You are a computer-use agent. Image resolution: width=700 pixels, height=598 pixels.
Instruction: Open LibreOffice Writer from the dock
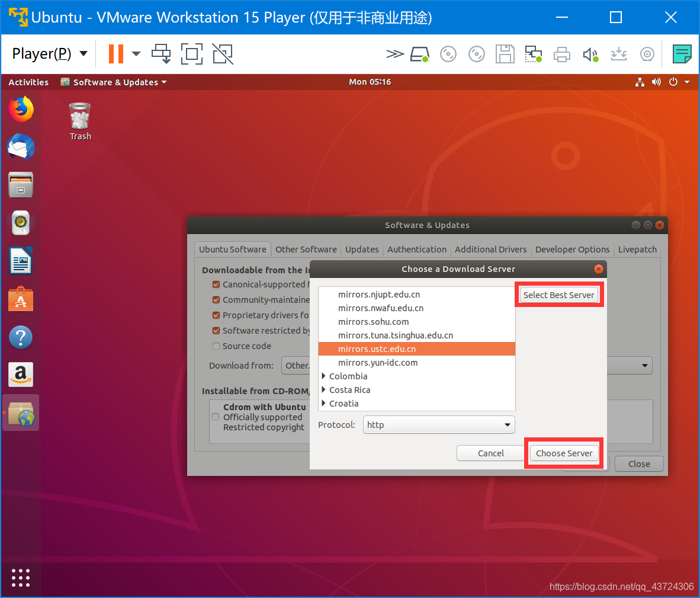coord(21,260)
